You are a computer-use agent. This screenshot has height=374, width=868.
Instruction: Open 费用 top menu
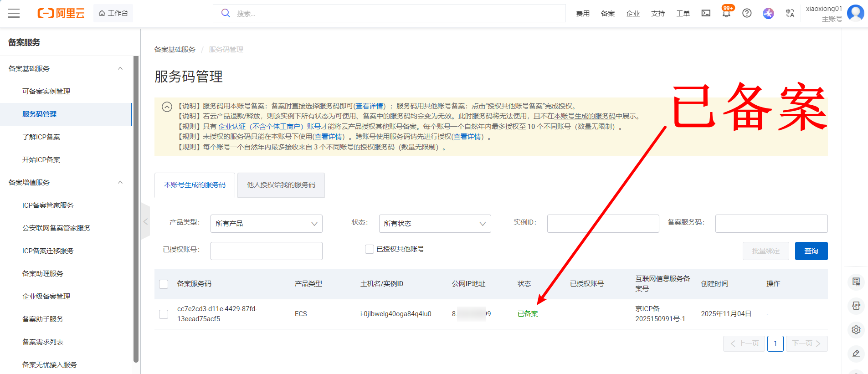click(x=583, y=14)
